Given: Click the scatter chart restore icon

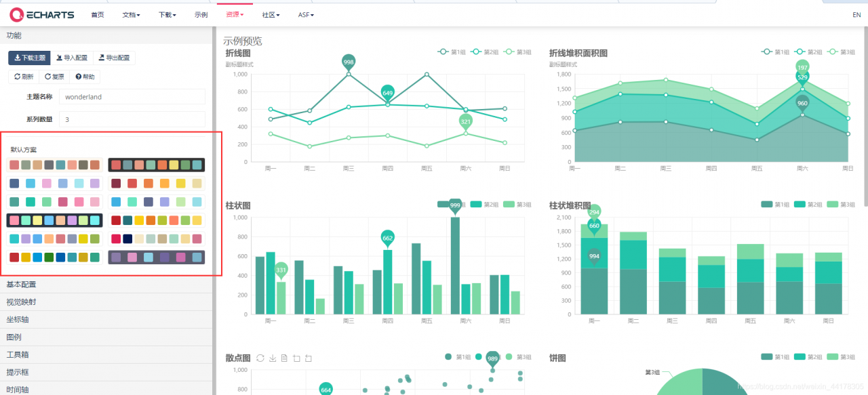Looking at the screenshot, I should [260, 358].
